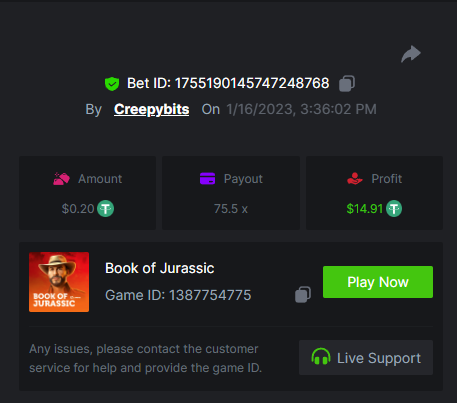This screenshot has width=457, height=403.
Task: Click the green headphones support icon
Action: tap(321, 357)
